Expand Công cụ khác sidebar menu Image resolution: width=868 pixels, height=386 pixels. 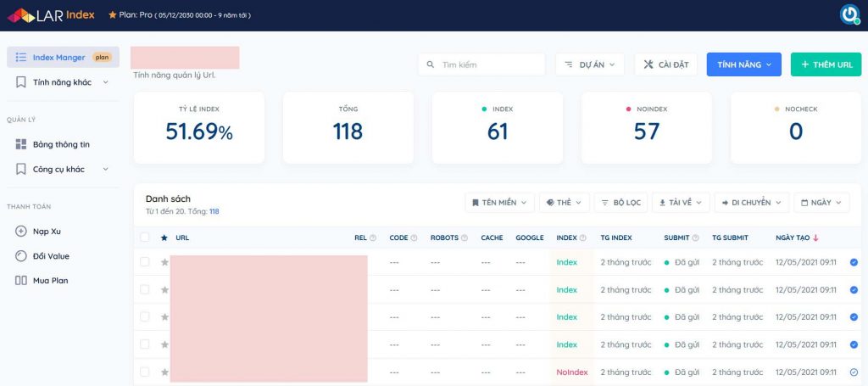[63, 169]
